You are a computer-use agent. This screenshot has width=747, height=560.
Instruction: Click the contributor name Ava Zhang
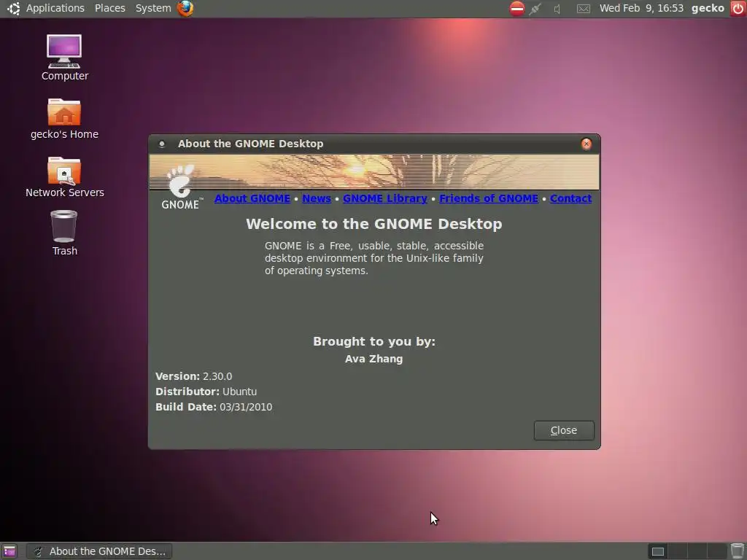pyautogui.click(x=374, y=359)
